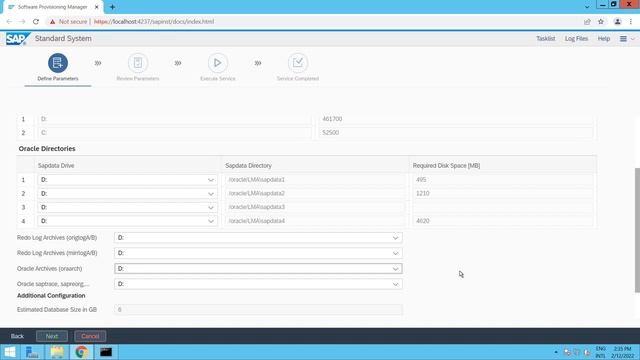Show hidden system tray icons

click(556, 352)
